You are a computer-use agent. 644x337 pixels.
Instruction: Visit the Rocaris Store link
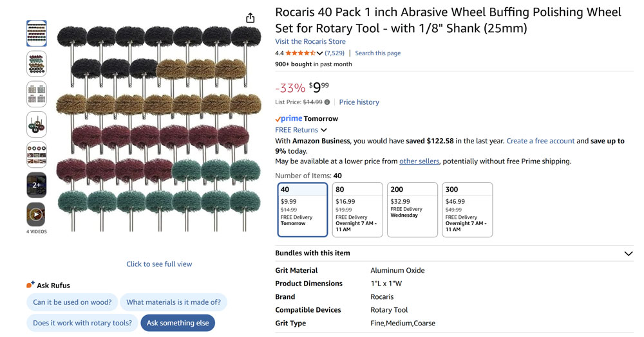[x=310, y=42]
